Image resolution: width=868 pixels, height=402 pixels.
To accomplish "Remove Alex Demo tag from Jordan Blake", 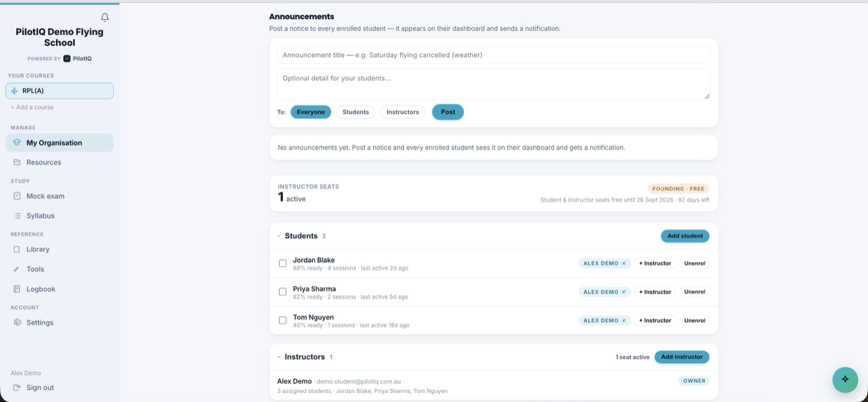I will (624, 264).
